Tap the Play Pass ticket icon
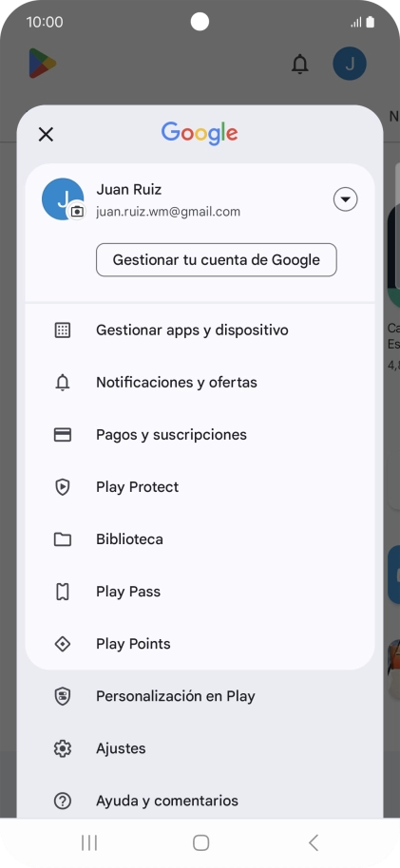Viewport: 400px width, 868px height. pos(63,592)
